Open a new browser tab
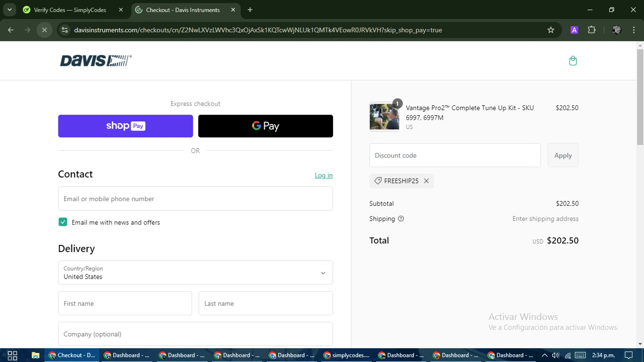Viewport: 644px width, 362px height. point(250,10)
